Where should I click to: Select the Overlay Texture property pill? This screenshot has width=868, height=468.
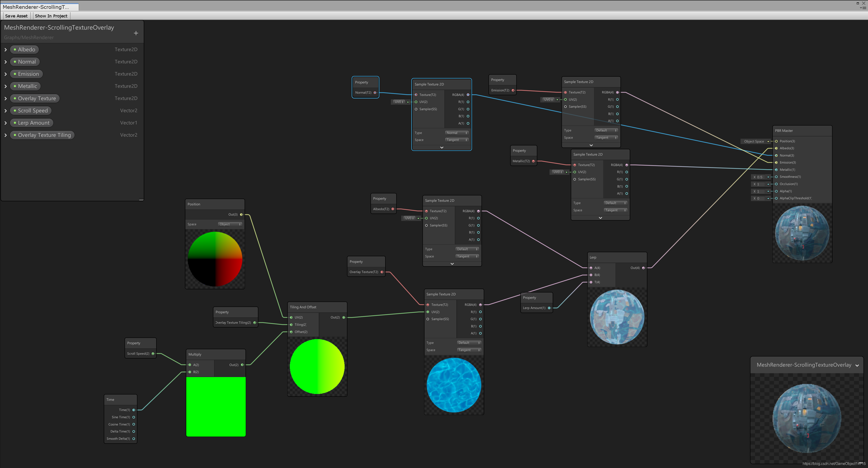(x=35, y=98)
